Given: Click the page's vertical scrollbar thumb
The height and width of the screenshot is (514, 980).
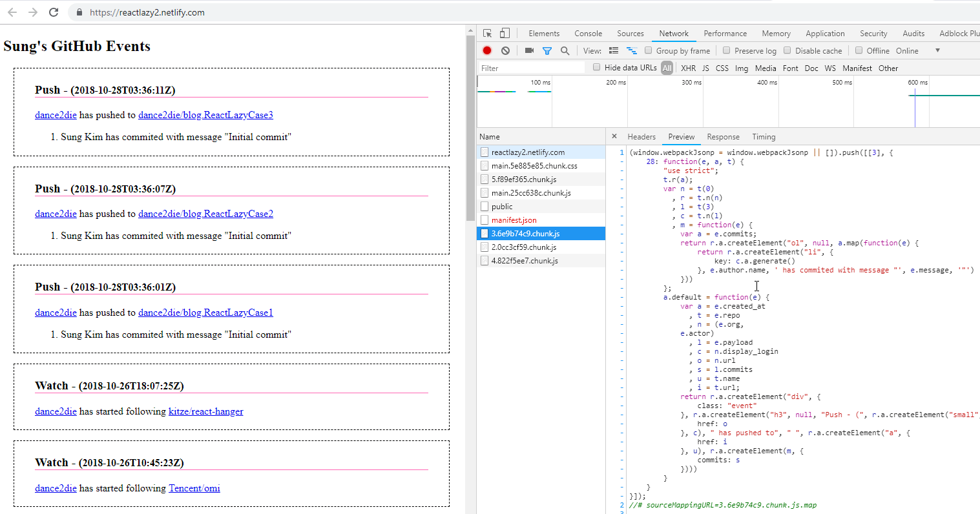Looking at the screenshot, I should tap(470, 129).
